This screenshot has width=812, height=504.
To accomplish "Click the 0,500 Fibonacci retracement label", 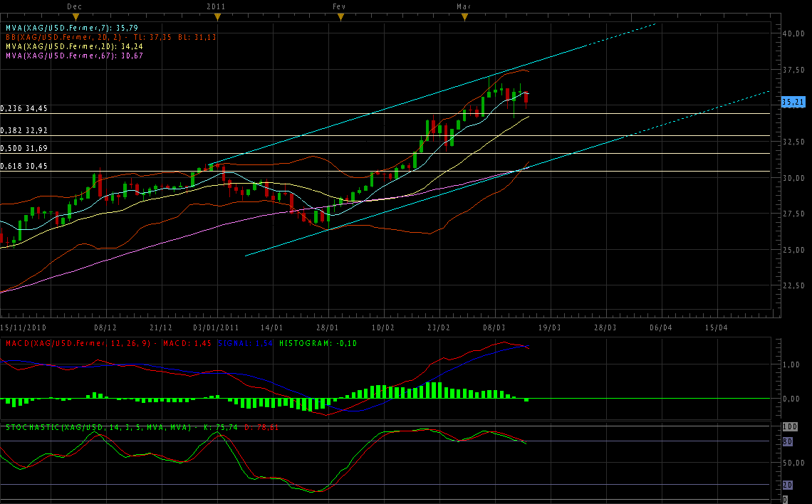I will tap(24, 149).
